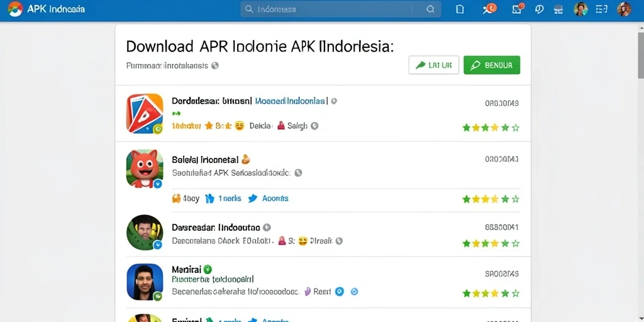The width and height of the screenshot is (644, 322).
Task: Open the list menu icon in the top bar
Action: click(x=601, y=9)
